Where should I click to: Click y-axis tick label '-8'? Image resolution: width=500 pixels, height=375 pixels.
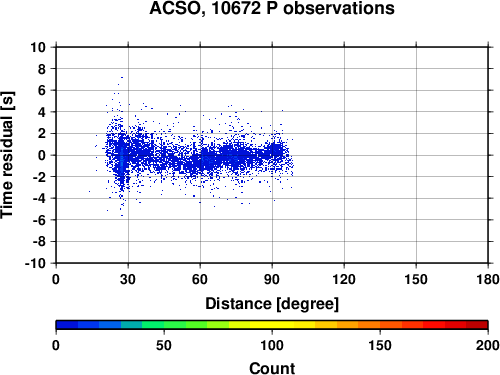click(39, 241)
